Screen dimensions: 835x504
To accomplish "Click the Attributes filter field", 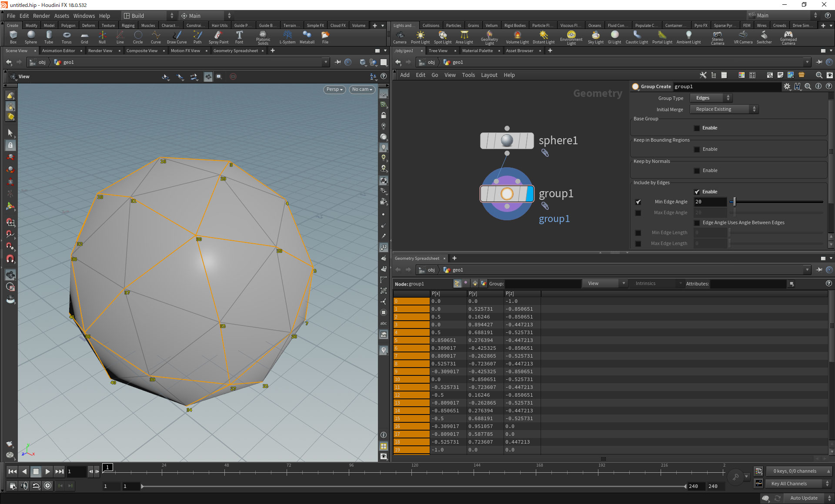I will [x=748, y=284].
